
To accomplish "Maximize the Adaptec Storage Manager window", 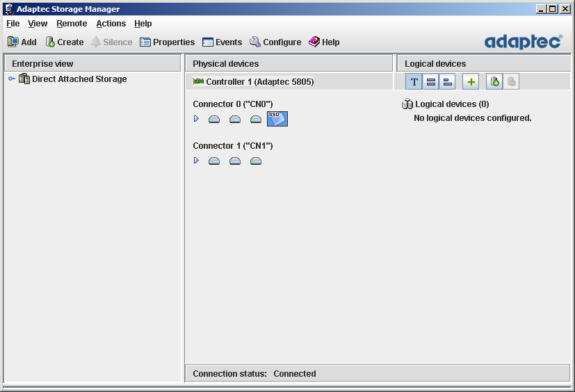I will pos(553,9).
